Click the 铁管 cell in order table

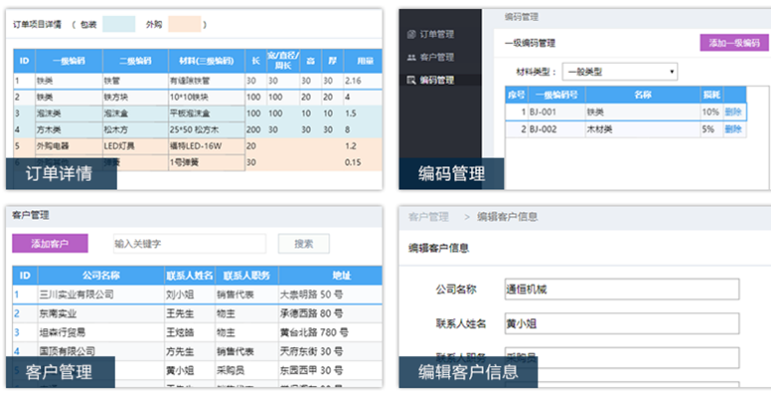pyautogui.click(x=135, y=81)
